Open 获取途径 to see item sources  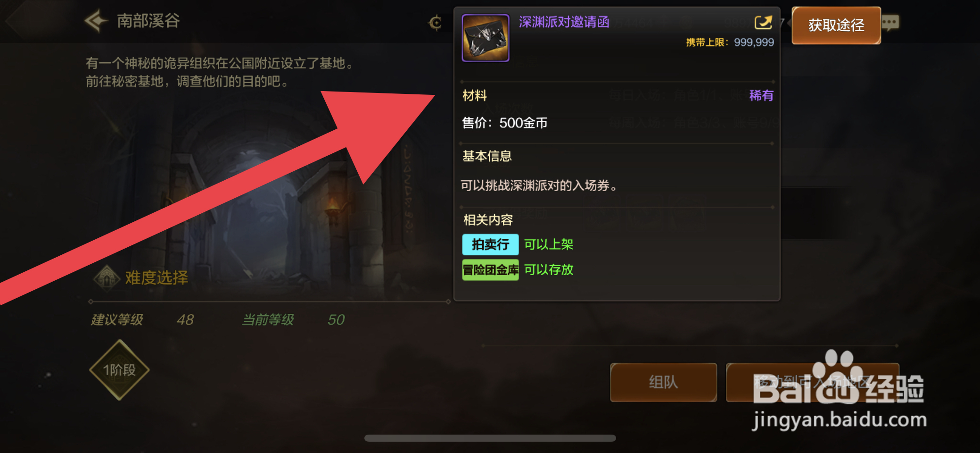pyautogui.click(x=836, y=25)
